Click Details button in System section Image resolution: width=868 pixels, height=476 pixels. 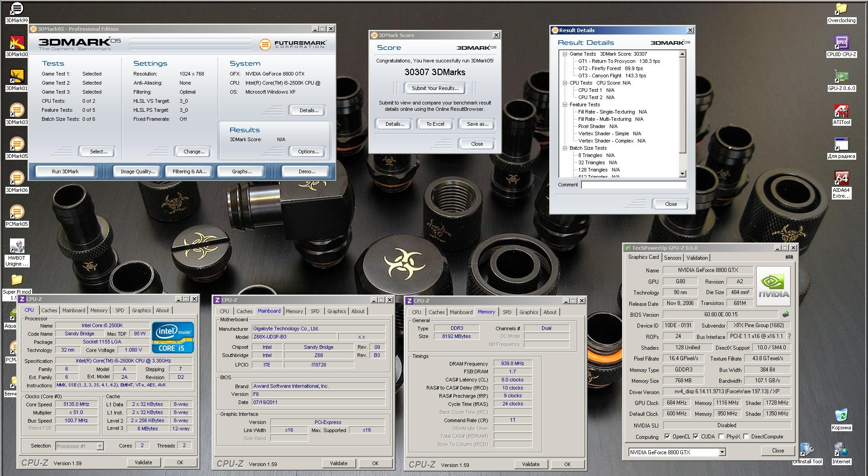click(309, 110)
